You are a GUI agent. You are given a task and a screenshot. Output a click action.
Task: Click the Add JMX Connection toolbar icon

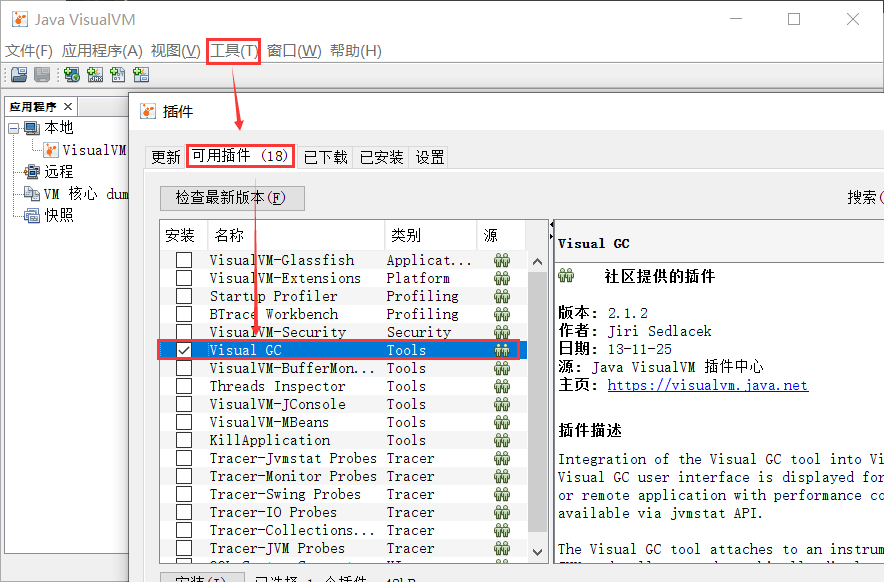click(95, 74)
